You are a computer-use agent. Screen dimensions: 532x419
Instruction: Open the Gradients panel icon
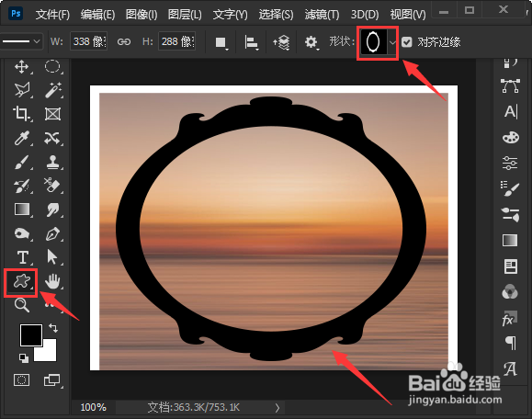coord(510,241)
